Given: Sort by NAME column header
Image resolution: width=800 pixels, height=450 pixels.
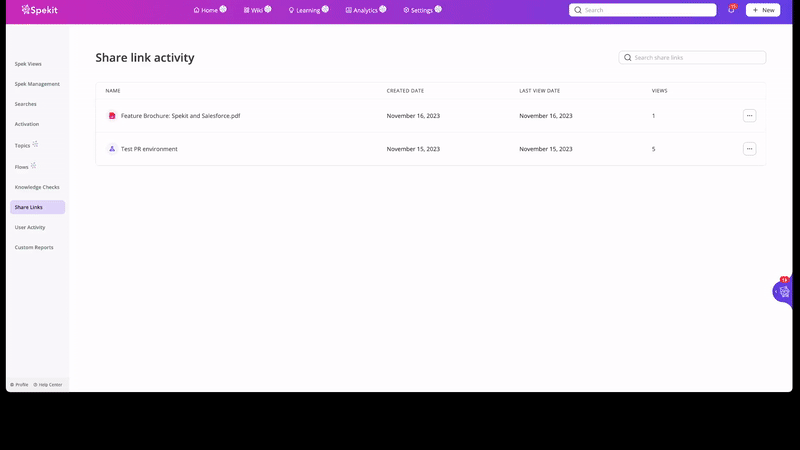Looking at the screenshot, I should click(x=113, y=91).
